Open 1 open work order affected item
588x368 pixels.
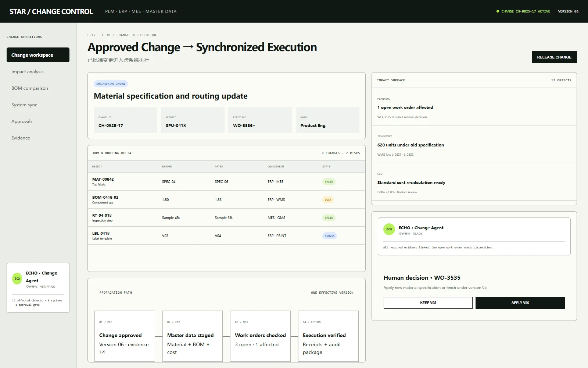pyautogui.click(x=474, y=107)
